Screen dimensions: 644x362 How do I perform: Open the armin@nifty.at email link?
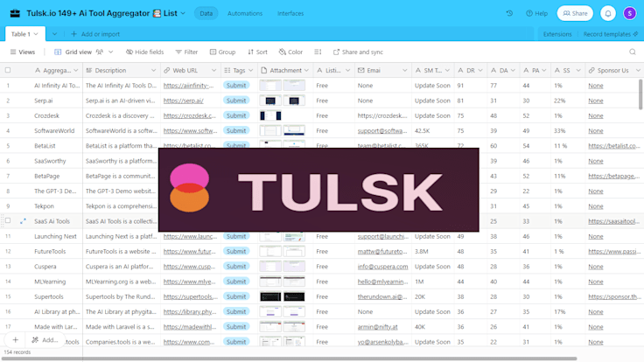[377, 327]
